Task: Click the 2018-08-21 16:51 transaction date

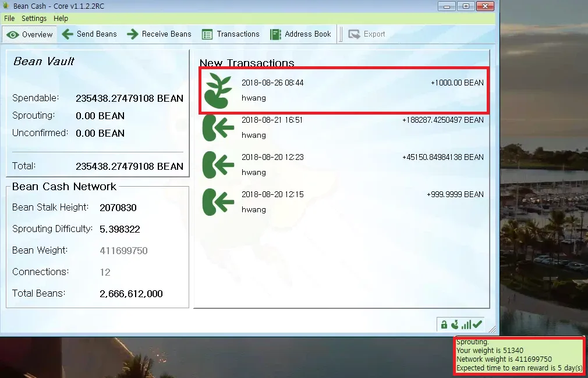Action: tap(272, 120)
